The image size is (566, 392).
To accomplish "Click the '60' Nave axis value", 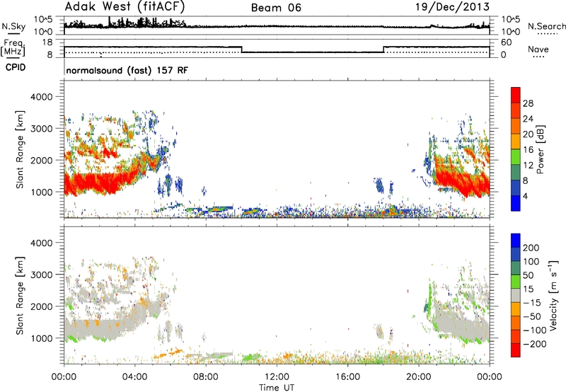I will [507, 42].
